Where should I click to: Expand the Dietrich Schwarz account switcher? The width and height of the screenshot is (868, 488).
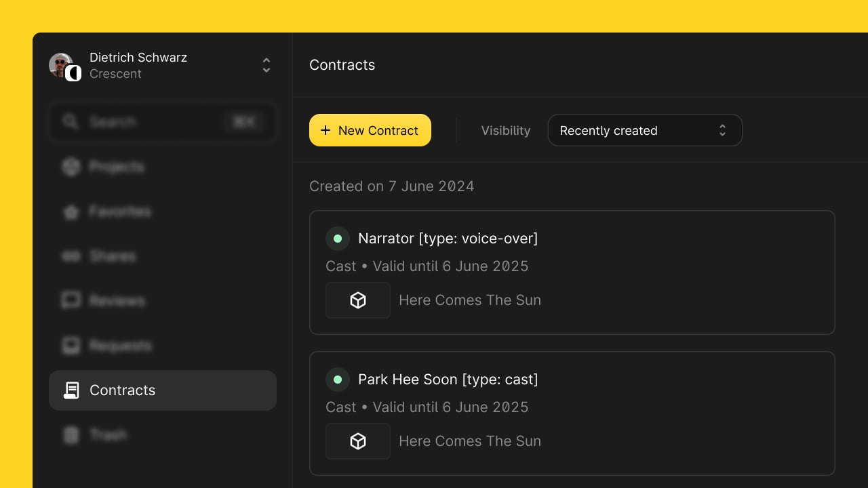click(267, 65)
